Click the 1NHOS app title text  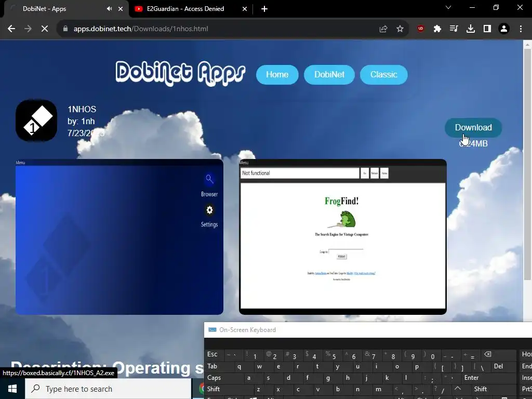(82, 109)
